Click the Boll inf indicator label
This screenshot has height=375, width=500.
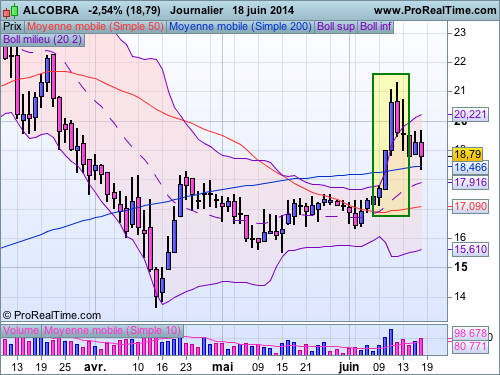coord(376,26)
